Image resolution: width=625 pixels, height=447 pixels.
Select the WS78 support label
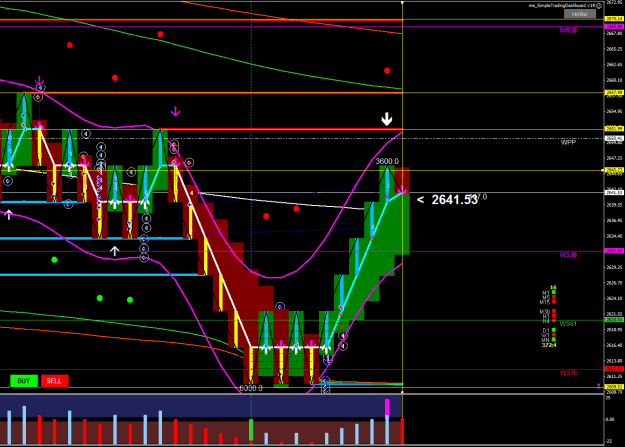pyautogui.click(x=568, y=373)
